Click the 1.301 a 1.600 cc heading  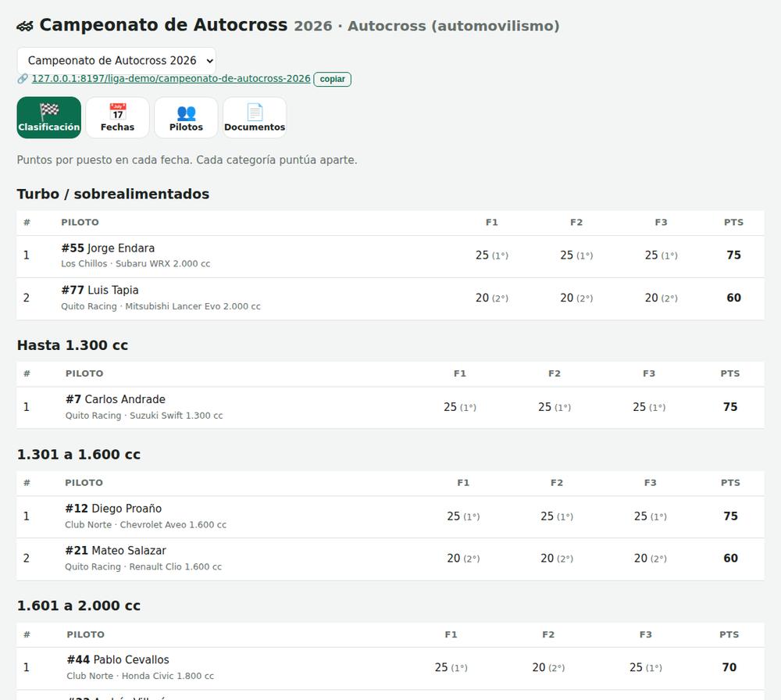79,455
